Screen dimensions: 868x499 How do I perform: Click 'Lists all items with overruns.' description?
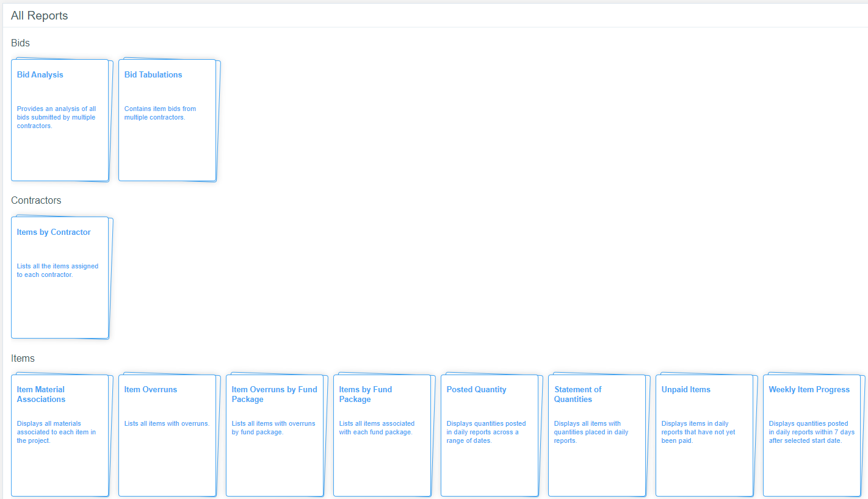(x=167, y=424)
